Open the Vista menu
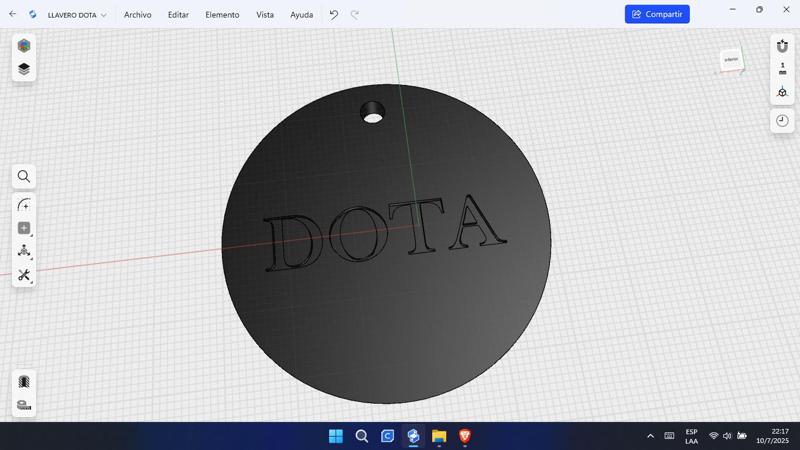Image resolution: width=800 pixels, height=450 pixels. click(265, 15)
